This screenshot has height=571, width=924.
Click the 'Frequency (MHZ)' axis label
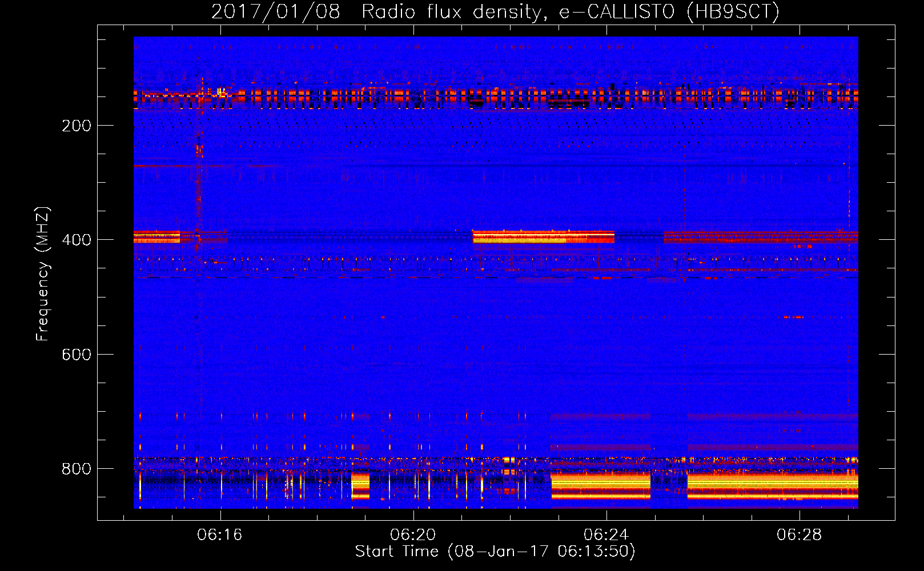pos(43,274)
